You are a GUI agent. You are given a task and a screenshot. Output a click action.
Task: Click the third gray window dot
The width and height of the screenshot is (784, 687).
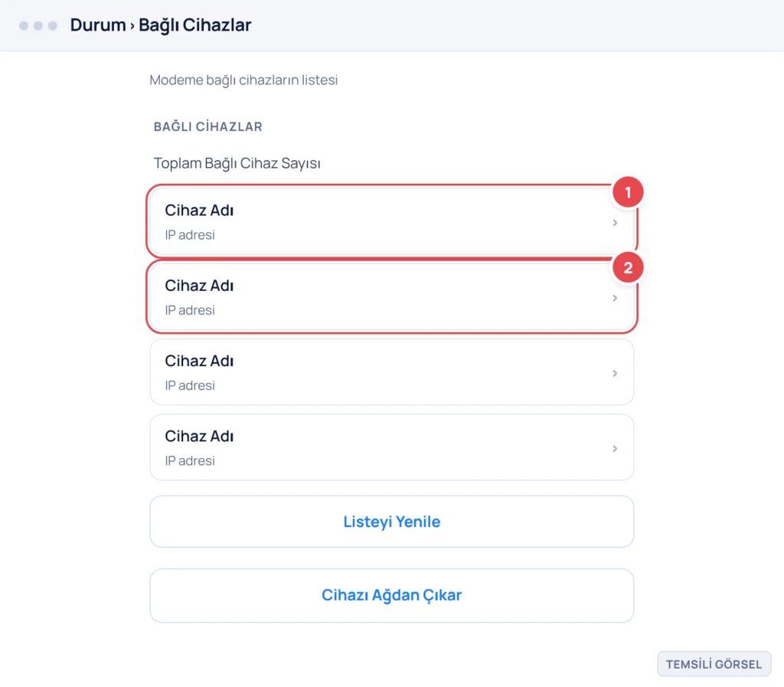[x=53, y=25]
